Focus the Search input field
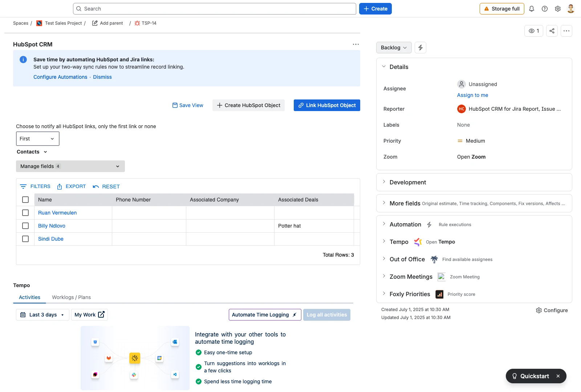 pos(215,9)
